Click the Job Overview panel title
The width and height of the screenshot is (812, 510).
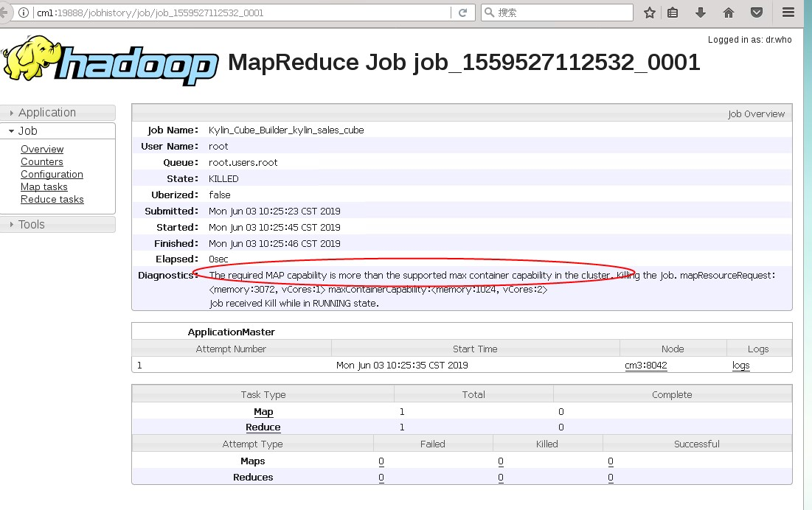[756, 113]
